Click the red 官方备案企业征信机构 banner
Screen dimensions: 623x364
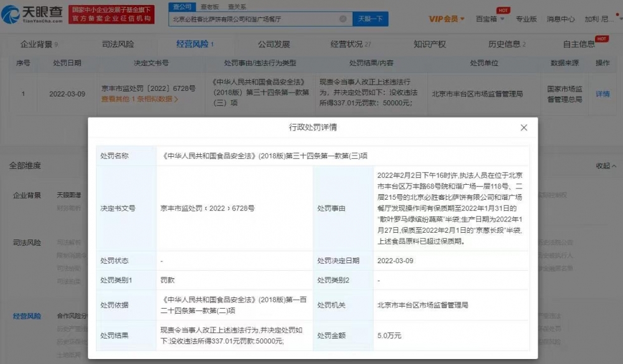click(x=112, y=14)
